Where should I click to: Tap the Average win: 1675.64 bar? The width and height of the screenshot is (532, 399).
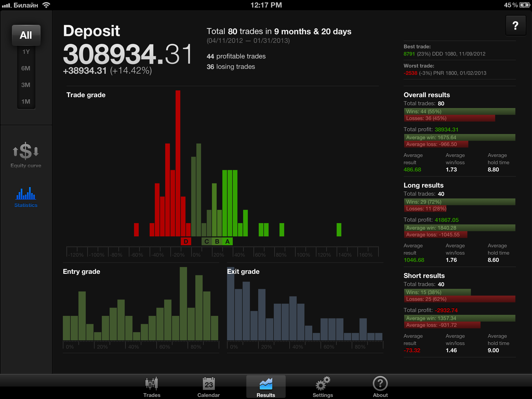(460, 137)
